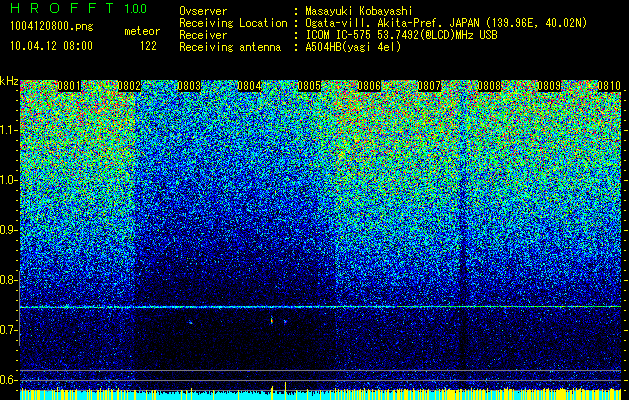Click the meteor count value 122
The height and width of the screenshot is (400, 629).
click(148, 46)
